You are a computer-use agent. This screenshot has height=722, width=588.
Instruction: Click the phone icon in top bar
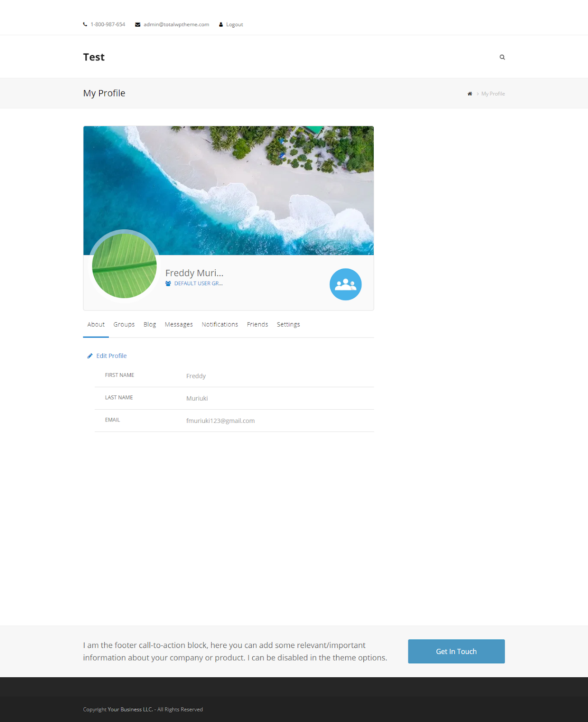coord(85,24)
